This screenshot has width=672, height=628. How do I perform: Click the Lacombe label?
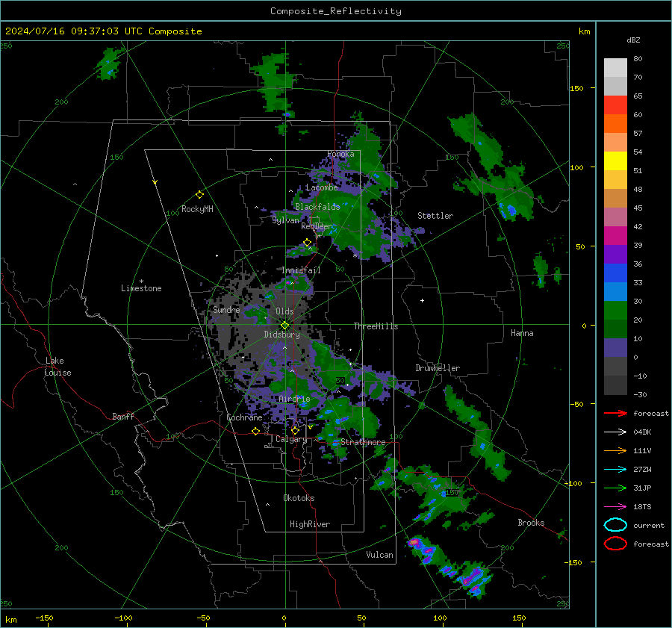321,187
